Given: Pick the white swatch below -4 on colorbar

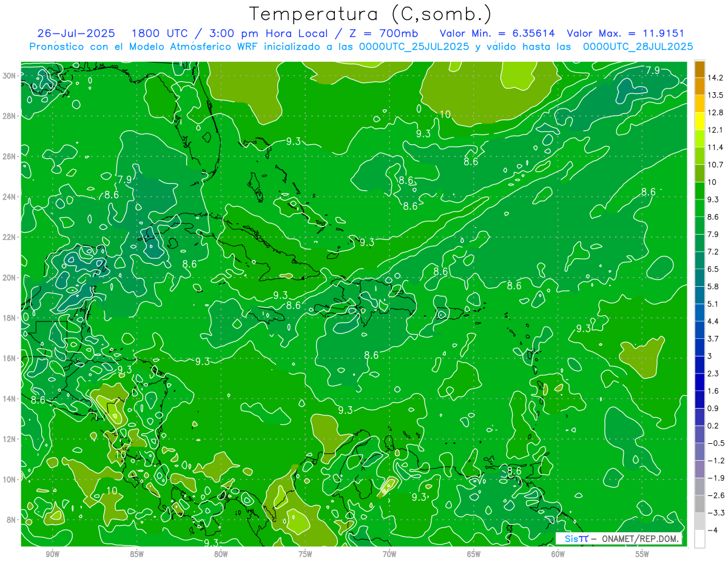Looking at the screenshot, I should tap(699, 538).
